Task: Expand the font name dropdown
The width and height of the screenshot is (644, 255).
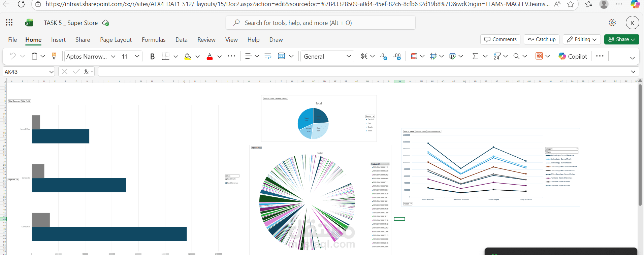Action: (x=113, y=56)
